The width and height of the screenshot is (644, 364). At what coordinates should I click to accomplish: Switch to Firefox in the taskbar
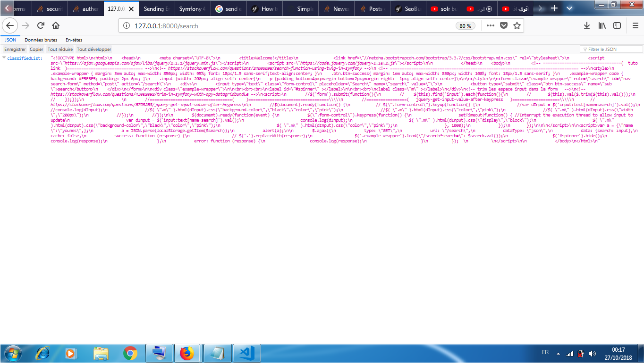(x=188, y=353)
